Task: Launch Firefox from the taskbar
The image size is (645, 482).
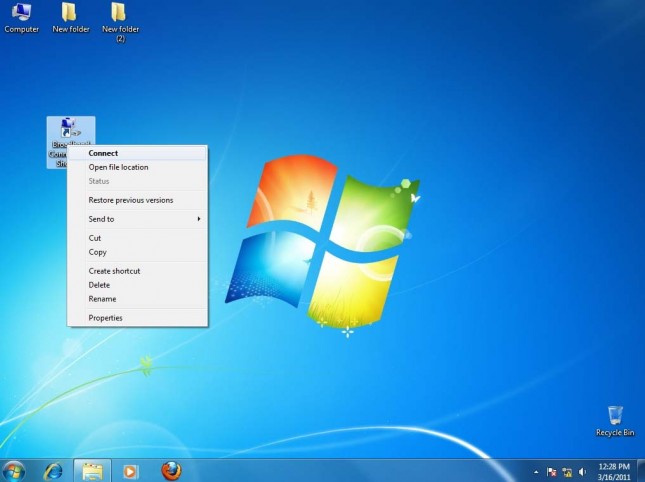Action: click(171, 471)
